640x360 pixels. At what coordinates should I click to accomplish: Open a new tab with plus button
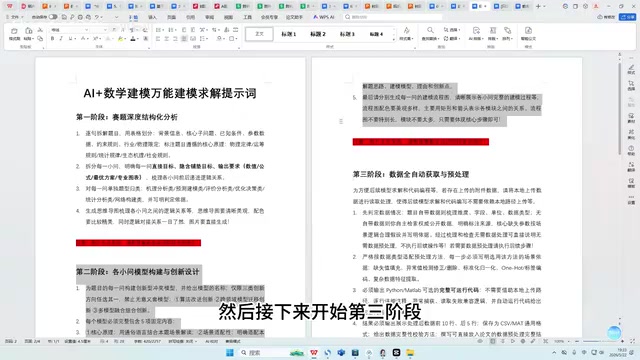click(x=538, y=6)
